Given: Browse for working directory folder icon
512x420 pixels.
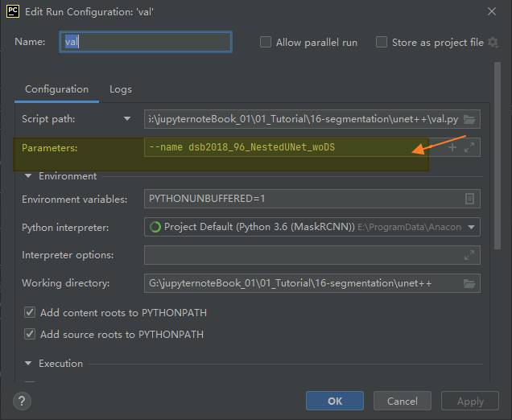Looking at the screenshot, I should [469, 283].
